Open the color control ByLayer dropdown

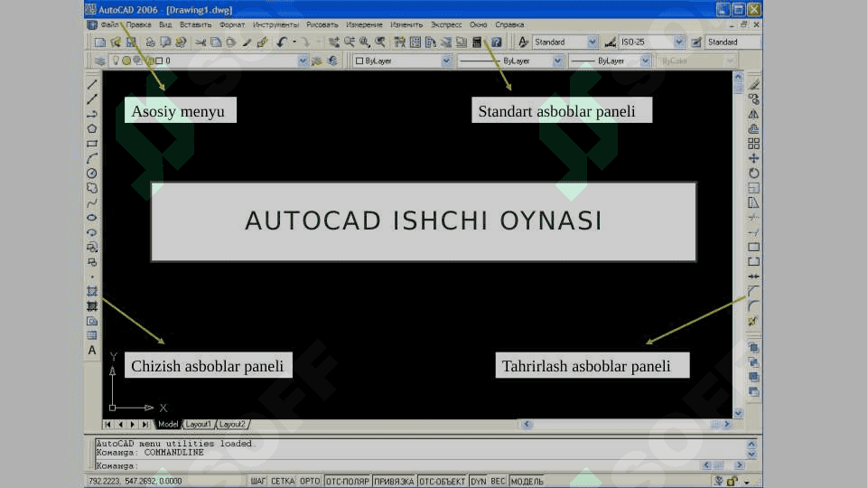point(446,61)
